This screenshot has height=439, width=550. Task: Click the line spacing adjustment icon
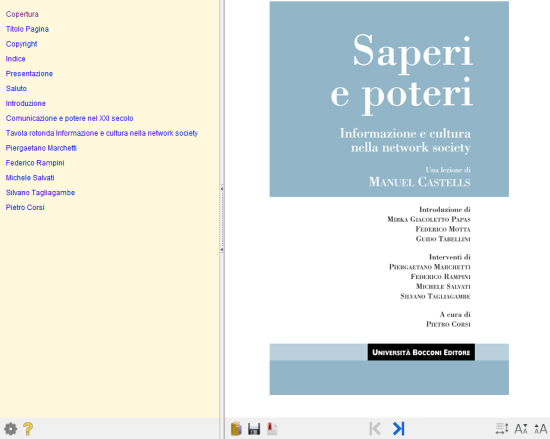point(502,428)
